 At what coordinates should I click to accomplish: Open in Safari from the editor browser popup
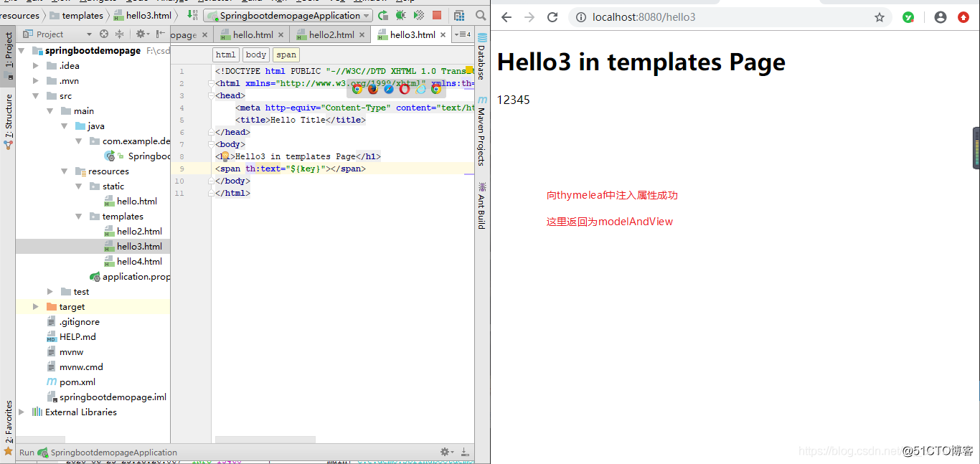(x=388, y=89)
